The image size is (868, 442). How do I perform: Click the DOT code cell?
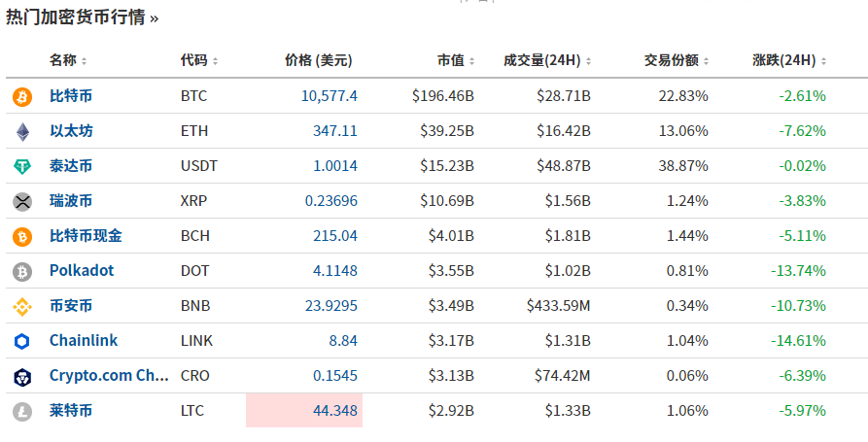tap(194, 270)
